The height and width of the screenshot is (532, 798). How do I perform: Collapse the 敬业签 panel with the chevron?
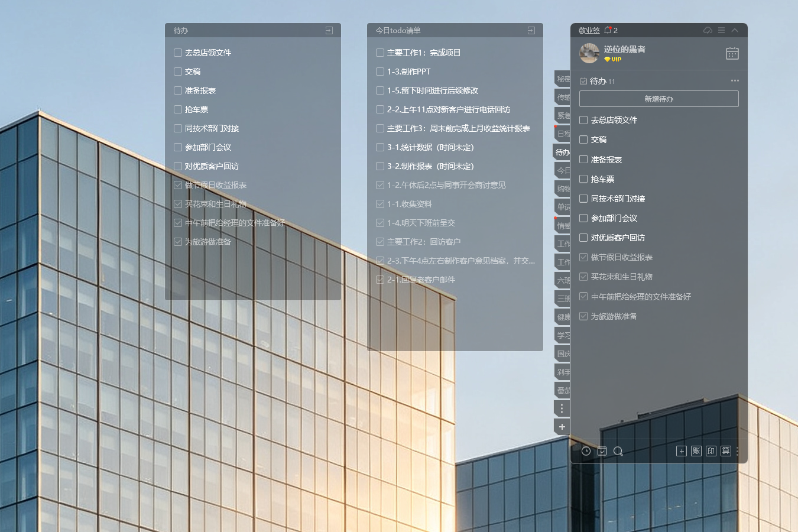(735, 30)
